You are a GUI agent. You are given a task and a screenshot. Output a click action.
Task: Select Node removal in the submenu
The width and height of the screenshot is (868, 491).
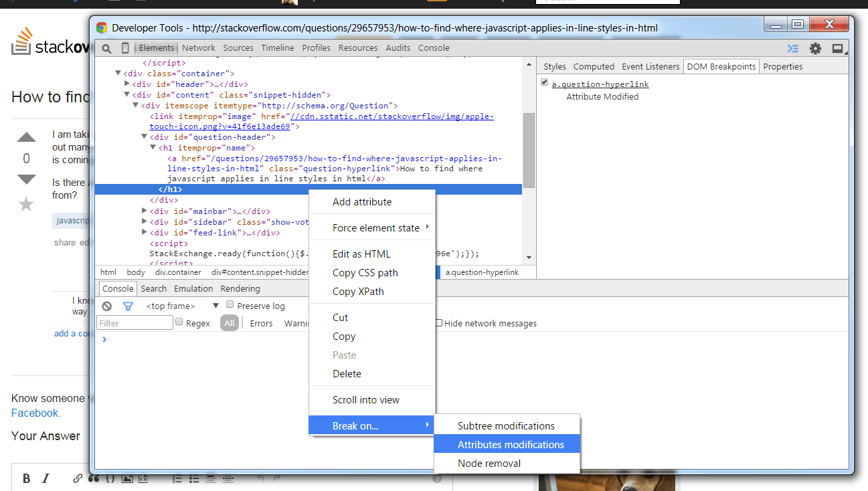[x=507, y=464]
